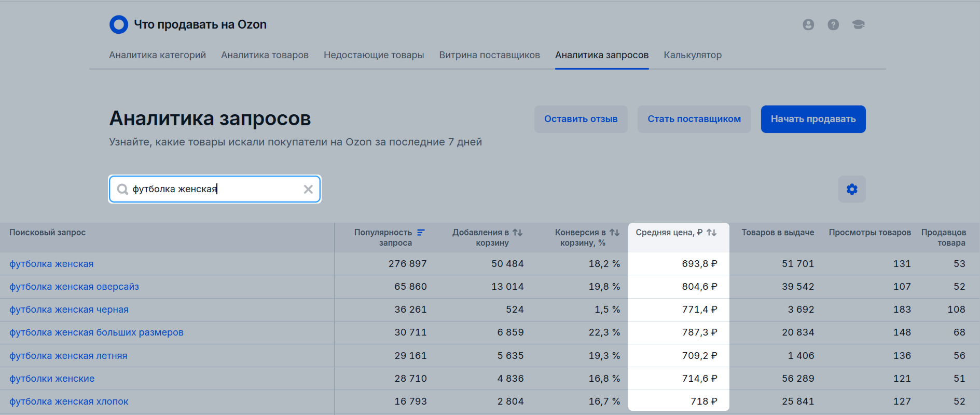Switch to Аналитика категорий tab
The image size is (980, 415).
coord(157,55)
